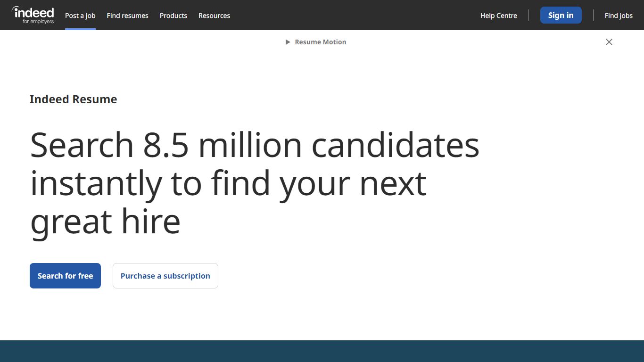The image size is (644, 362).
Task: Click the Search for free button
Action: (65, 276)
